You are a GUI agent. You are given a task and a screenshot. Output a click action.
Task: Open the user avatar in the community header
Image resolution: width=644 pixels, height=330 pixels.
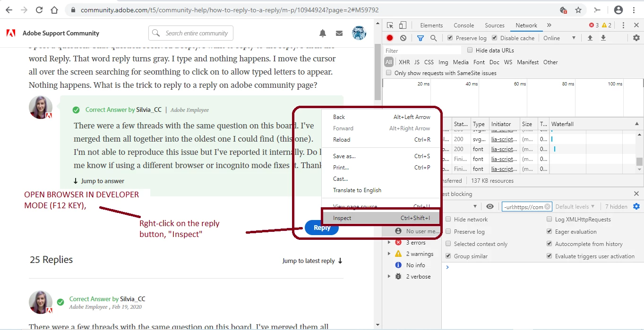point(360,33)
